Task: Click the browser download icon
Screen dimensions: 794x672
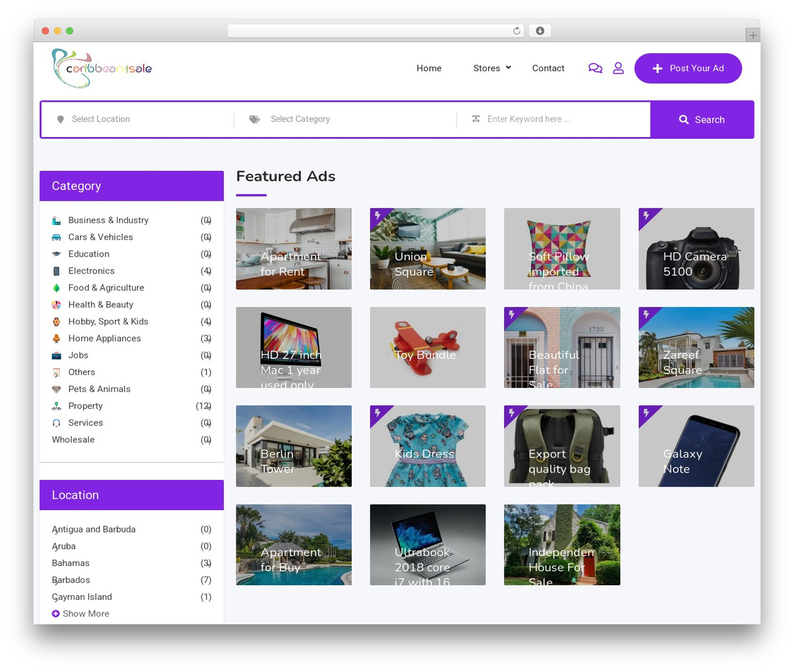Action: tap(540, 31)
